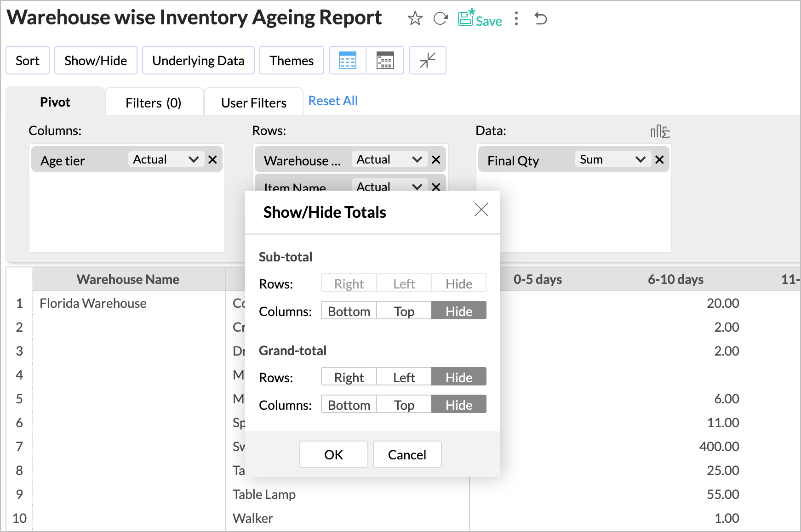Click the Age tier field label
Screen dimensions: 801x532
point(63,161)
